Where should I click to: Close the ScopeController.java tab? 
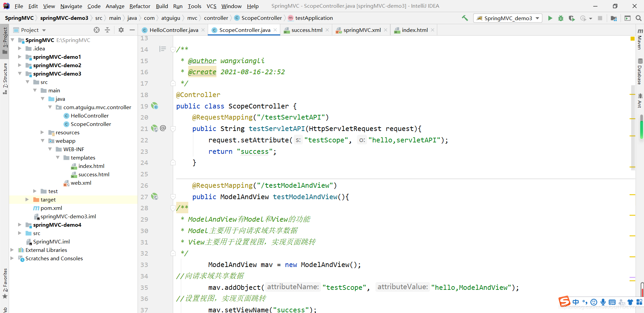pos(275,30)
